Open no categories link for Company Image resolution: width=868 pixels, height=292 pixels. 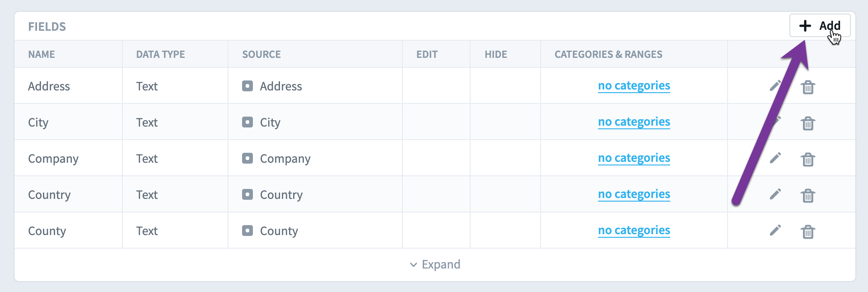(634, 158)
